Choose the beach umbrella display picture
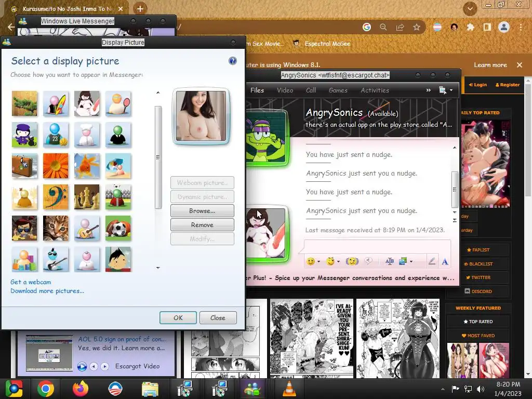The image size is (532, 399). pos(118,166)
